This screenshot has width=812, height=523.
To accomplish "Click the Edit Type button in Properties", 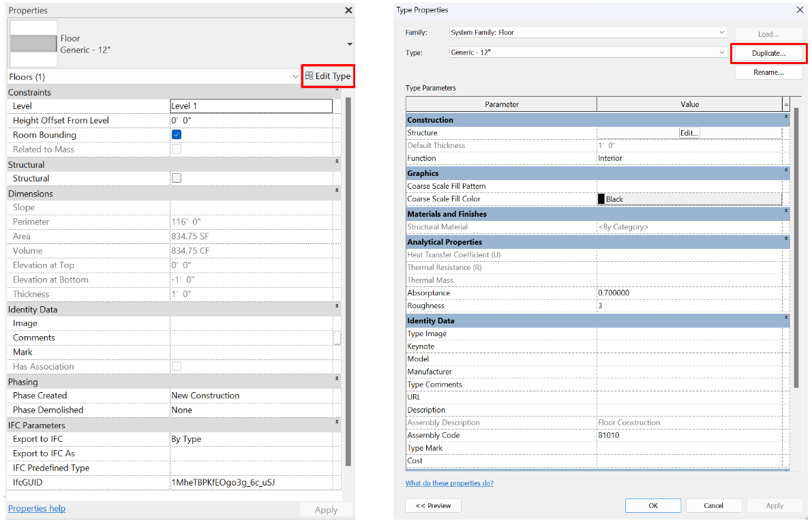I will coord(328,76).
